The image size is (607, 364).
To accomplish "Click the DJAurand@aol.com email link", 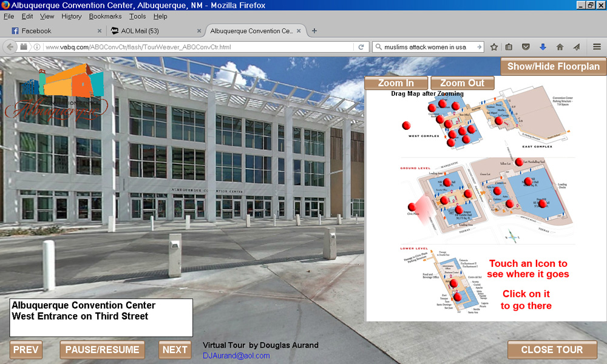I will (x=236, y=356).
